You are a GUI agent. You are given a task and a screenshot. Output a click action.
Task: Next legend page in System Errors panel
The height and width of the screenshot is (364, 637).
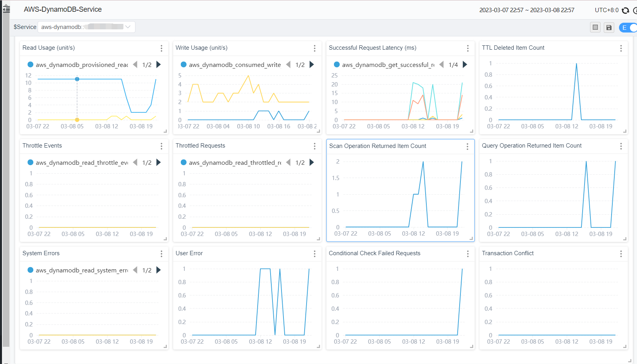159,270
